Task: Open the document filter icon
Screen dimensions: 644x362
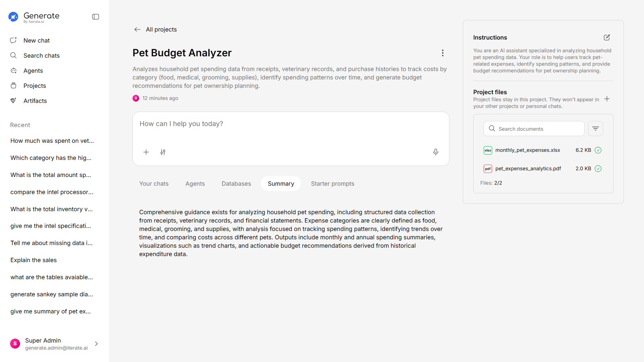Action: pyautogui.click(x=595, y=129)
